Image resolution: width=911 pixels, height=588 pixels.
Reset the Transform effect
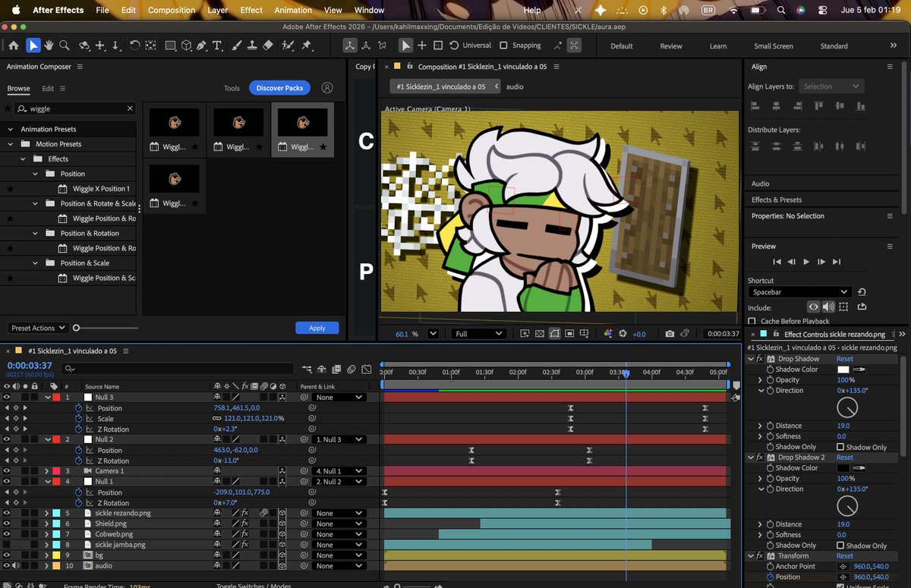pyautogui.click(x=845, y=556)
